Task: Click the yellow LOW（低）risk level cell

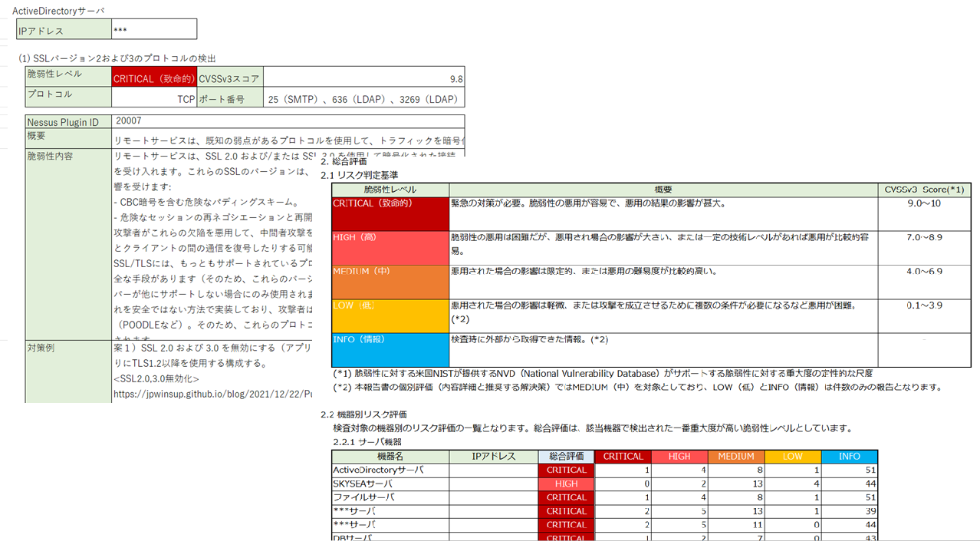Action: [x=390, y=315]
